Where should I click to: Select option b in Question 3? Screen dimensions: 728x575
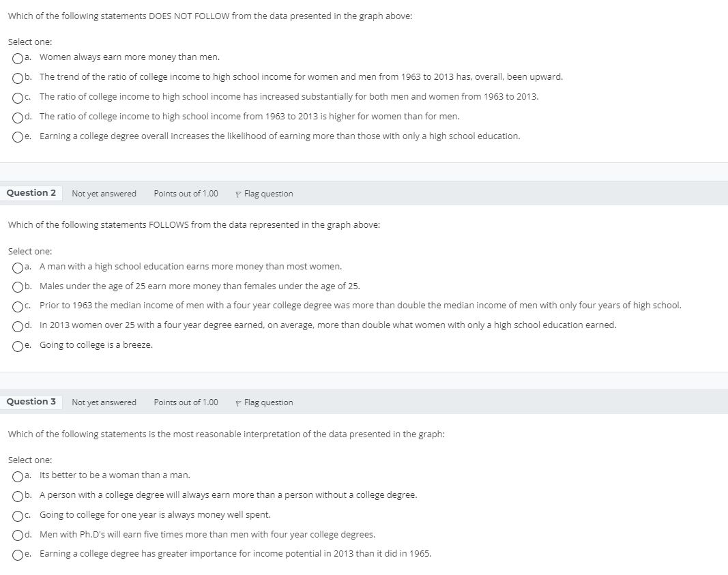(x=18, y=495)
